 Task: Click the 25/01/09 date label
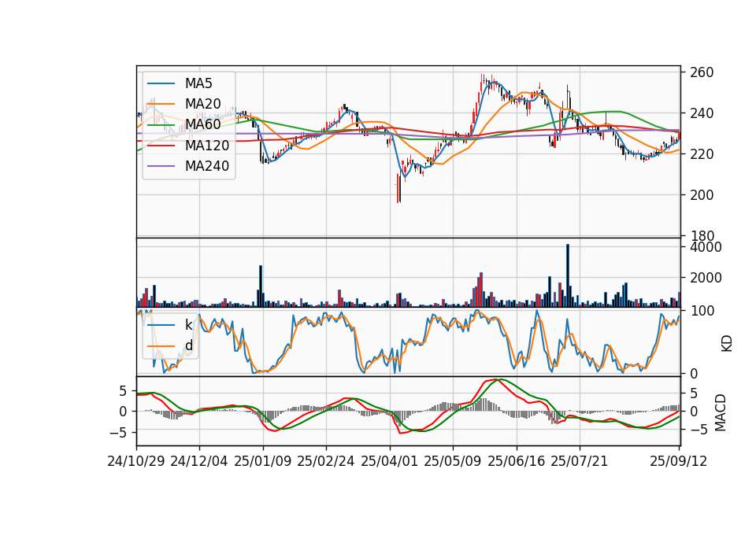click(263, 461)
